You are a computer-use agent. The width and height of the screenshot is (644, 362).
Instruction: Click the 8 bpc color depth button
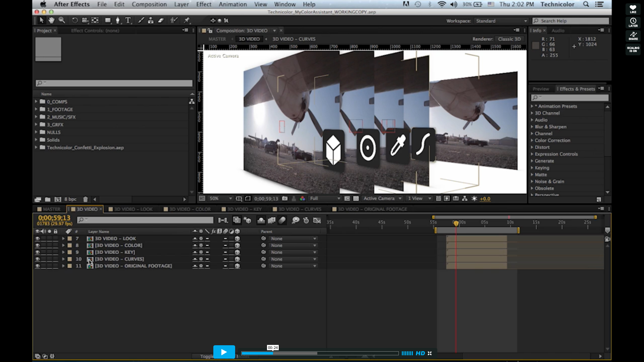pos(70,199)
